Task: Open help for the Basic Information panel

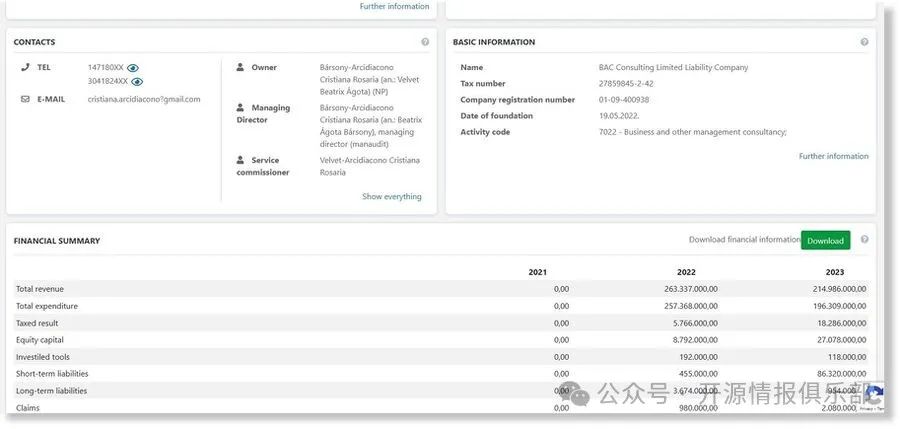Action: (864, 42)
